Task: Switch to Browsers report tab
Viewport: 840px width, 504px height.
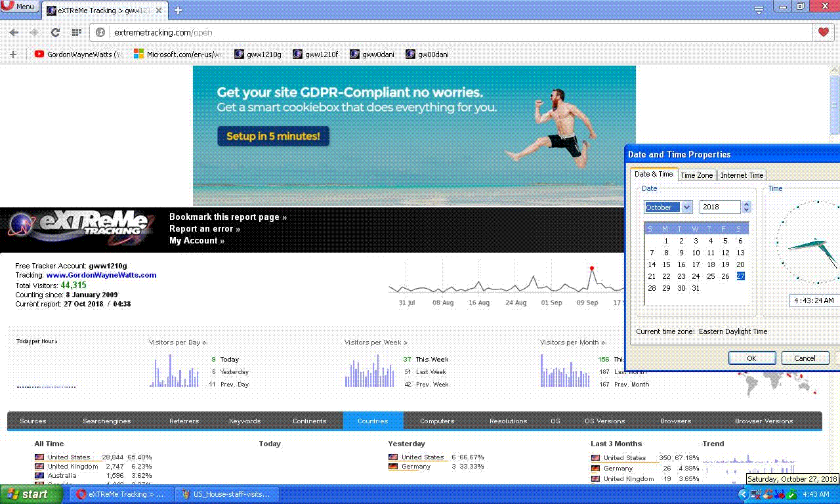Action: point(675,421)
